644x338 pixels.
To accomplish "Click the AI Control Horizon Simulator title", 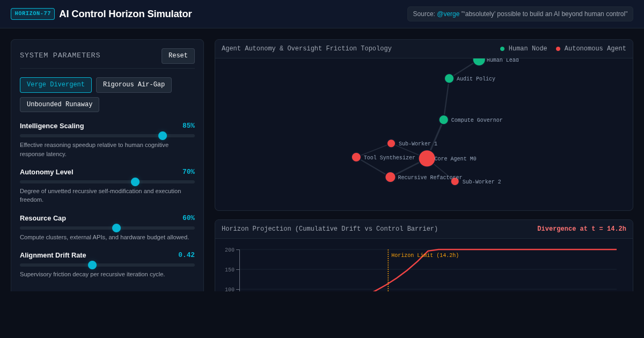I will (125, 14).
